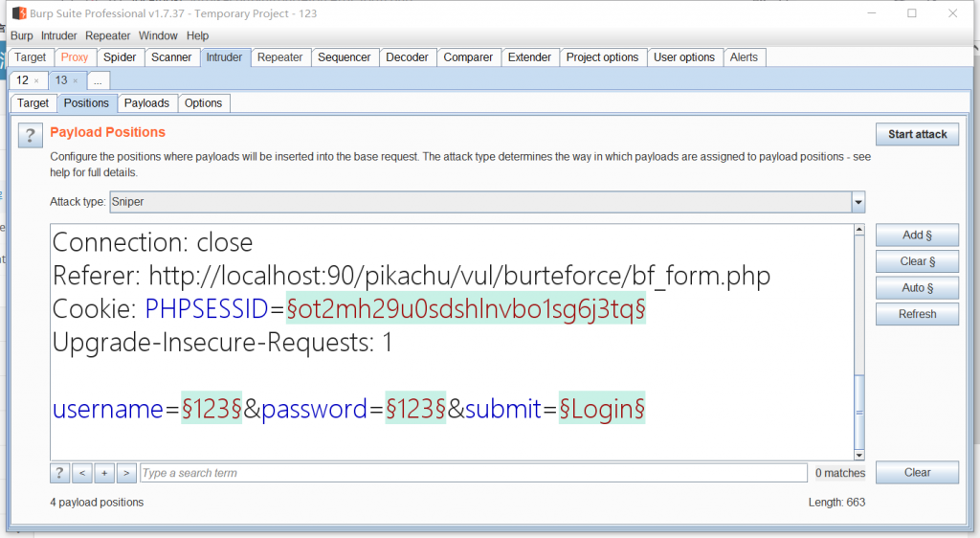Open the Intruder menu
Viewport: 980px width, 538px height.
coord(58,35)
